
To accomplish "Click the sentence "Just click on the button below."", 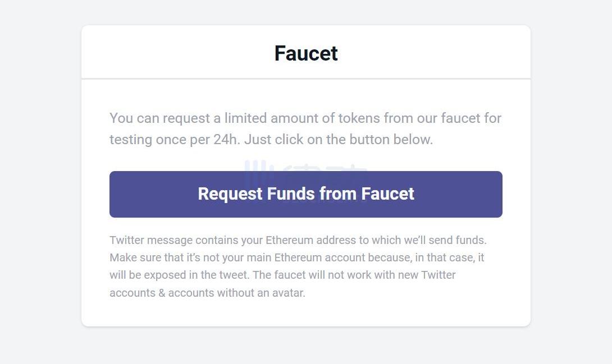I will click(339, 140).
